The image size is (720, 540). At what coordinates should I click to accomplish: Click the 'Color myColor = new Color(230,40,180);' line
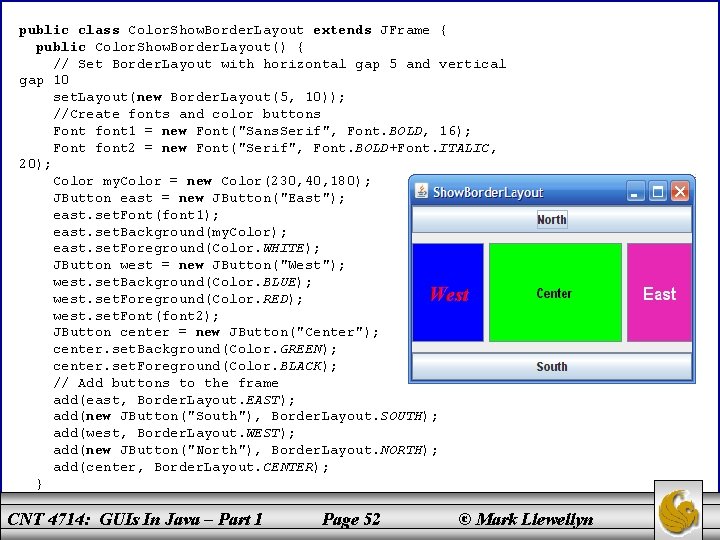(212, 181)
